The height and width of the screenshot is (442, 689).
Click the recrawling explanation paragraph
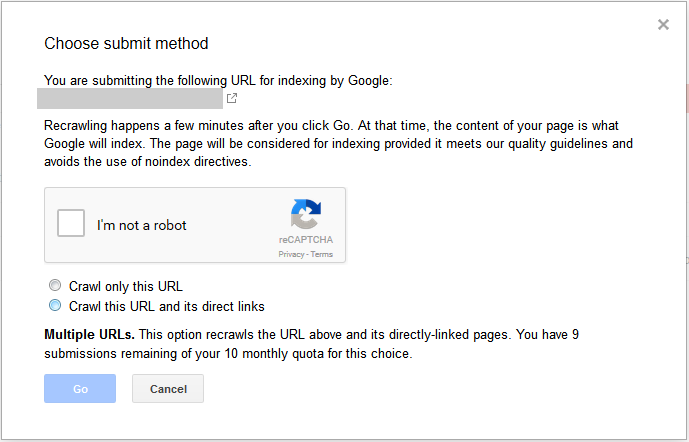[339, 144]
